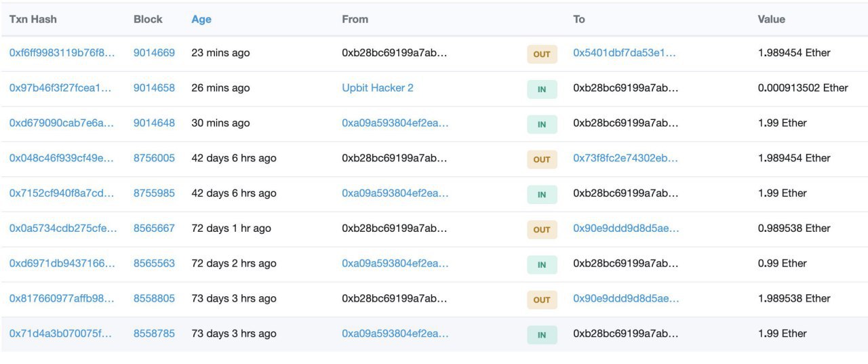This screenshot has width=868, height=364.
Task: View block 8756005 details
Action: [x=154, y=158]
